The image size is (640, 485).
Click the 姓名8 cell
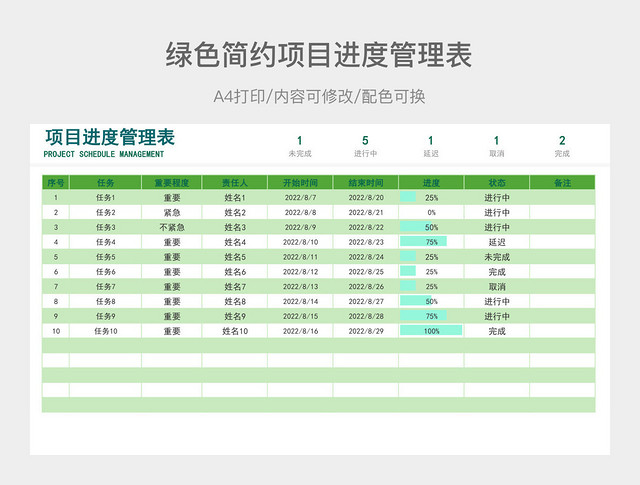click(x=235, y=301)
